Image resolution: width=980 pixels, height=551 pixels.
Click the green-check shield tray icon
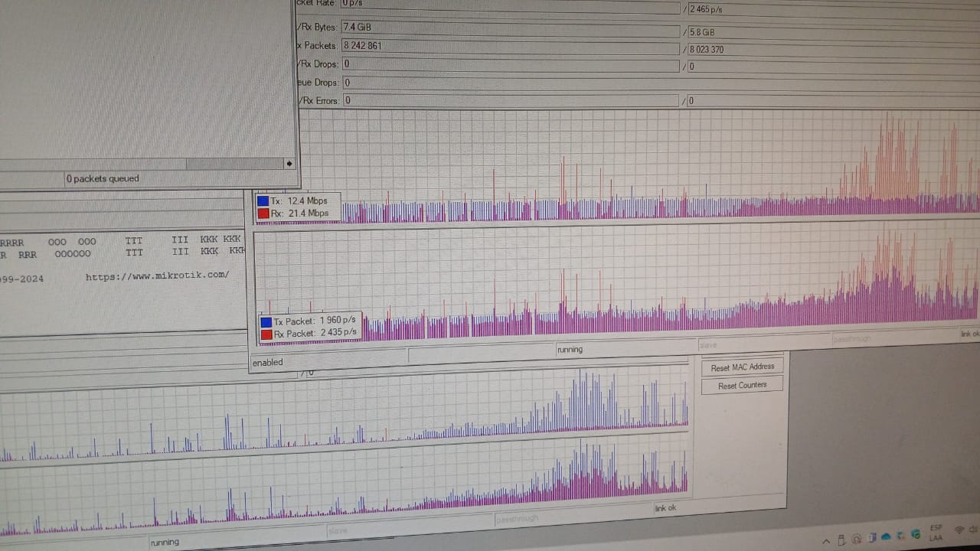click(x=916, y=534)
